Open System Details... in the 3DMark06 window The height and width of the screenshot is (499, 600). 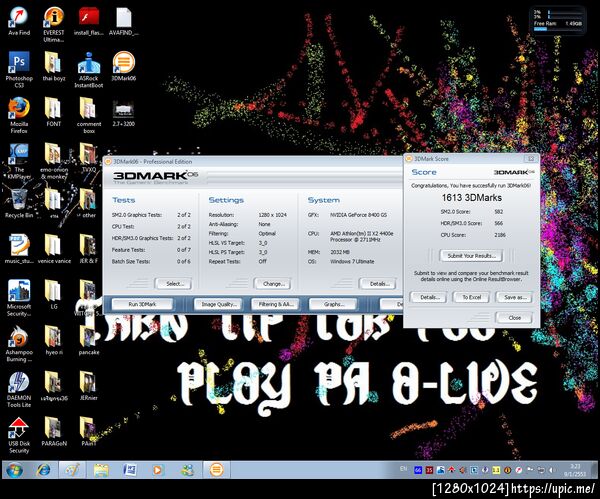point(378,284)
